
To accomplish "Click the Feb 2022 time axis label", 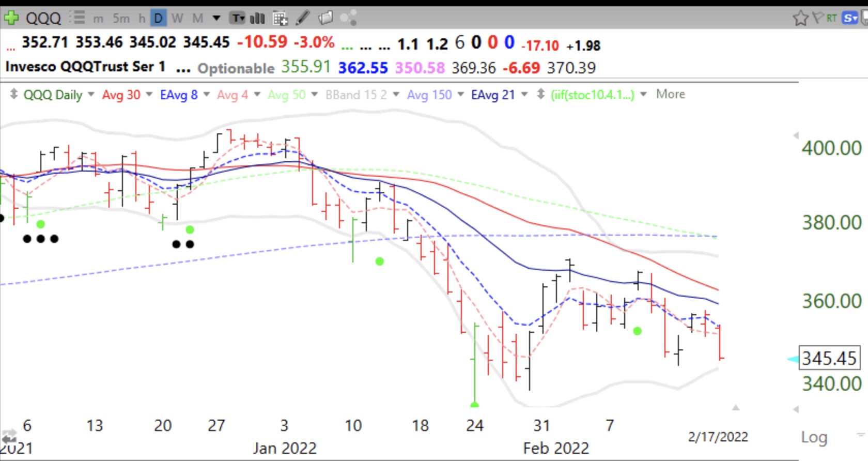I will click(556, 448).
